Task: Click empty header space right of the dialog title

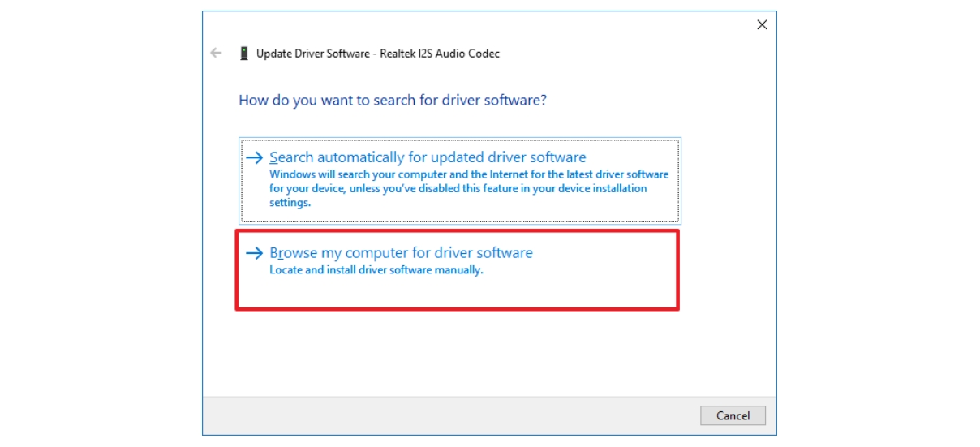Action: coord(633,54)
